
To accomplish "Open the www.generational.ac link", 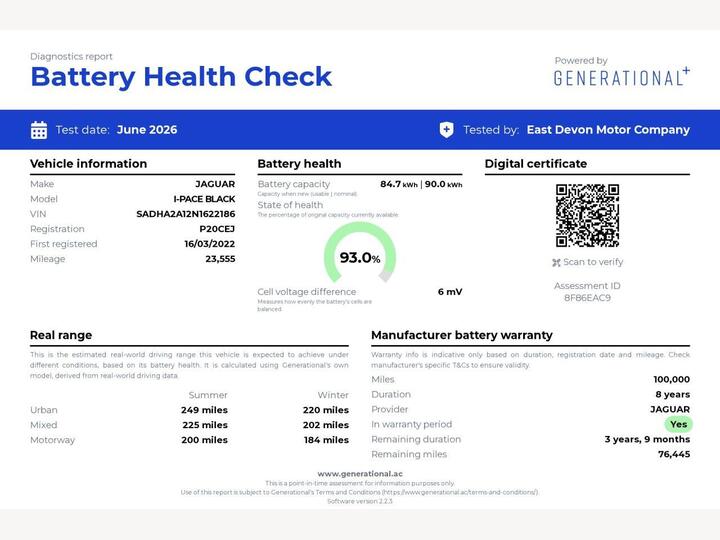I will click(360, 473).
